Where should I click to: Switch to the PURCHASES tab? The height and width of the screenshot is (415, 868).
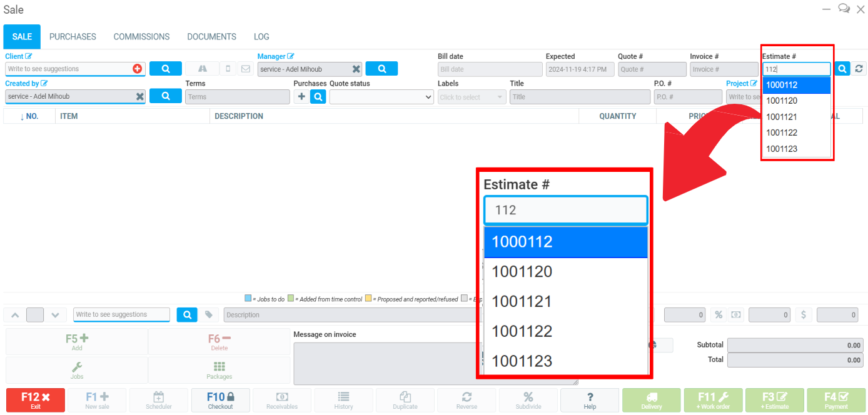point(73,37)
